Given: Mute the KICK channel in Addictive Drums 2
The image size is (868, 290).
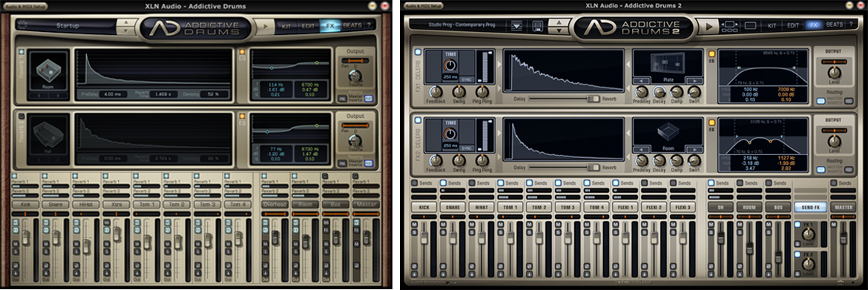Looking at the screenshot, I should click(x=414, y=225).
